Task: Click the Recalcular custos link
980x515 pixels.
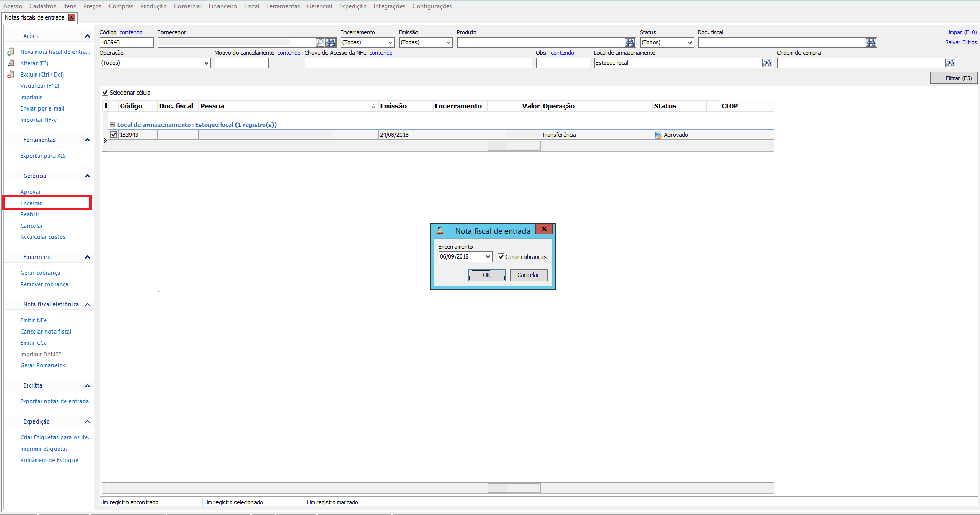Action: click(x=43, y=237)
